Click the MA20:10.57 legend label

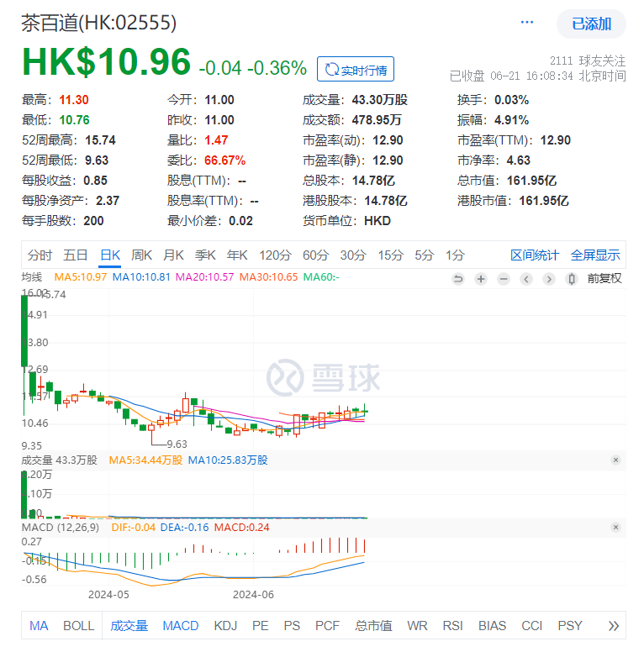pyautogui.click(x=204, y=277)
